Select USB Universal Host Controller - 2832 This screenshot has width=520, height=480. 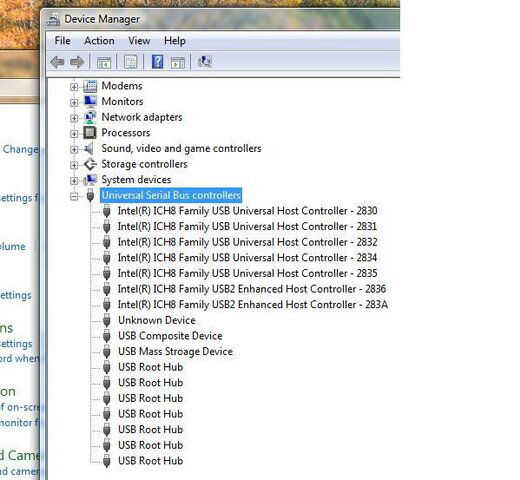[247, 242]
